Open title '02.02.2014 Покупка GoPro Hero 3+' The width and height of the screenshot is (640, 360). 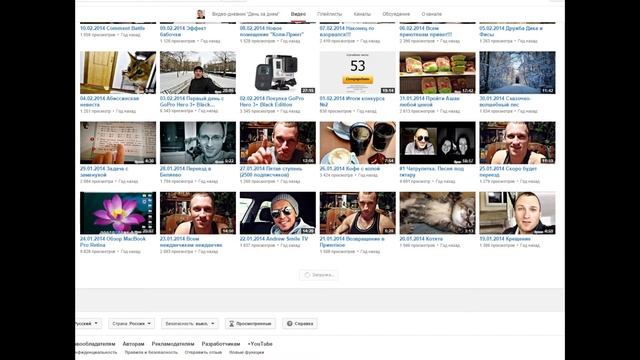pyautogui.click(x=272, y=102)
